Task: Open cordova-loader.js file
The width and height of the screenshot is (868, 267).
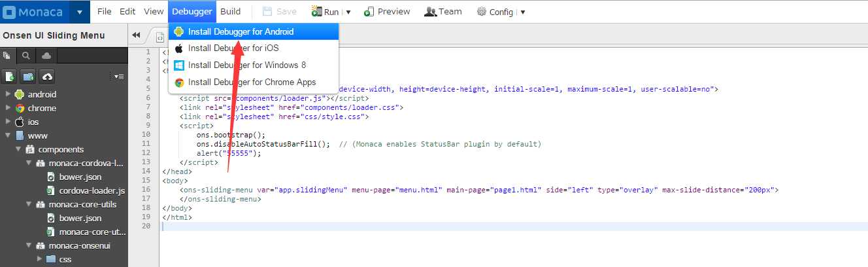Action: (92, 190)
